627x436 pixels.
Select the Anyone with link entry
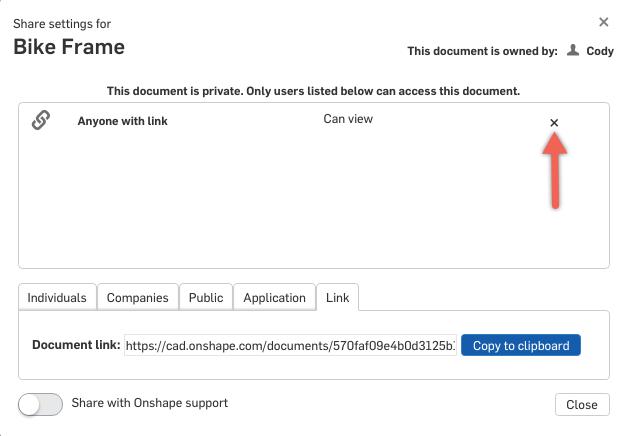[x=122, y=121]
